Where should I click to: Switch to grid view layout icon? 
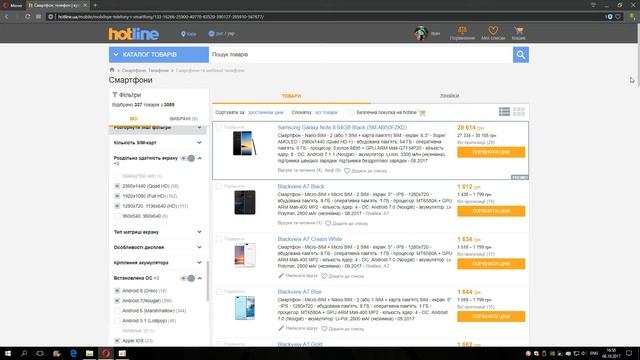[x=519, y=111]
